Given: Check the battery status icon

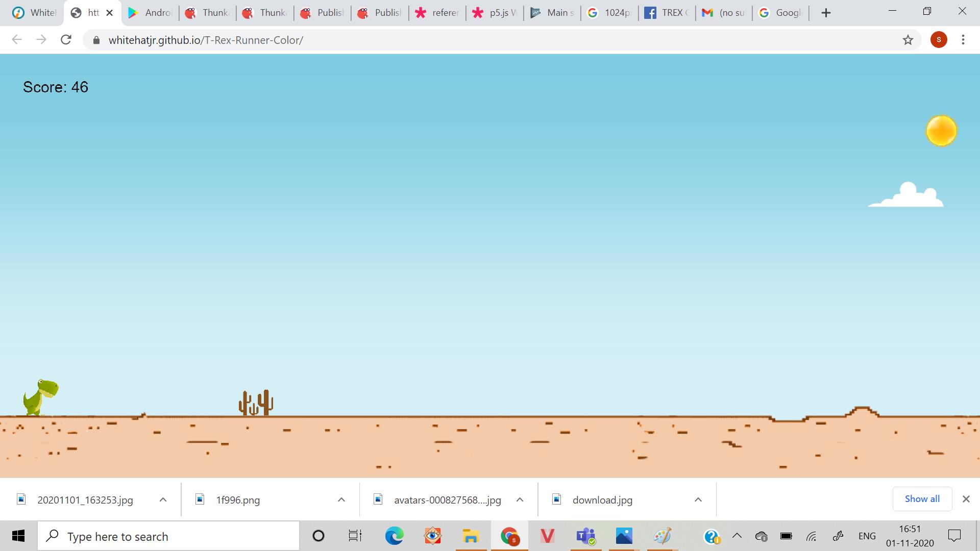Looking at the screenshot, I should click(786, 536).
